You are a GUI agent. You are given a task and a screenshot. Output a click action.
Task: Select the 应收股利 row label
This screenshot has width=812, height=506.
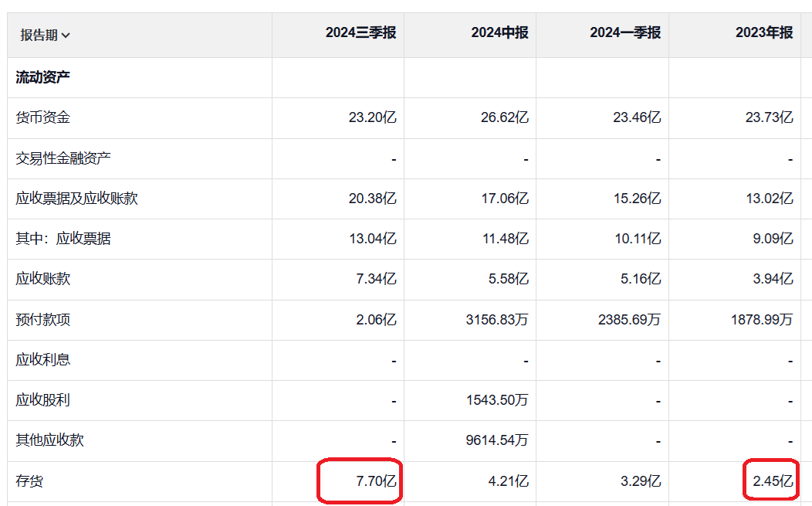pos(43,400)
